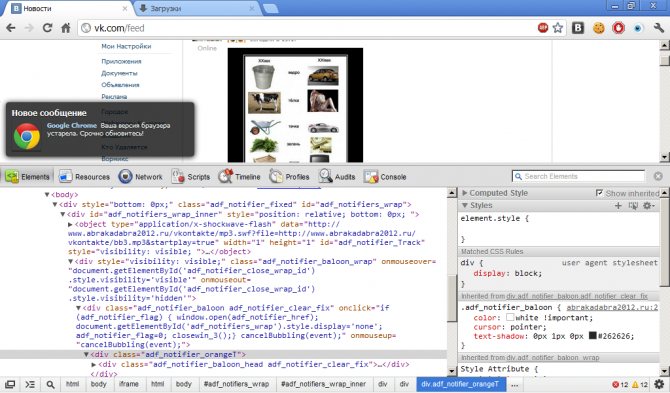Switch to the Profiles panel
This screenshot has width=670, height=393.
(x=289, y=176)
